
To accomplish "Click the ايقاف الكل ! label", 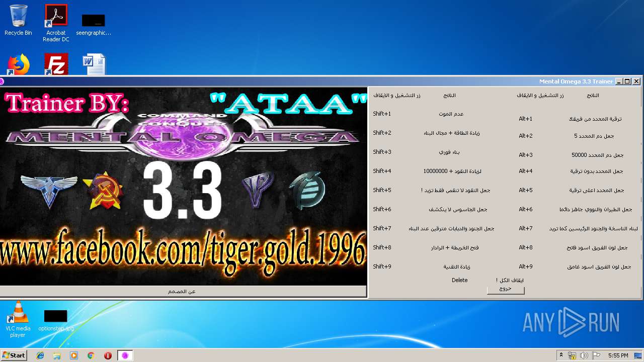I will point(510,281).
